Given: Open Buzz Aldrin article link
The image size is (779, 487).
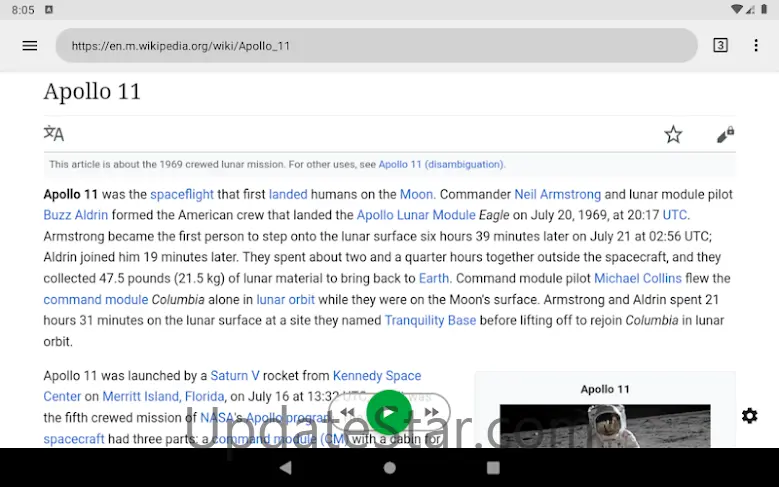Looking at the screenshot, I should [x=76, y=215].
